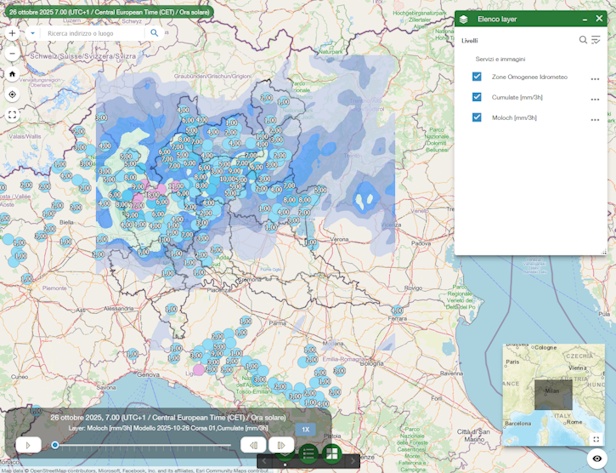616x473 pixels.
Task: Open options menu for Zone Omogenee Idrometeo
Action: (x=595, y=78)
